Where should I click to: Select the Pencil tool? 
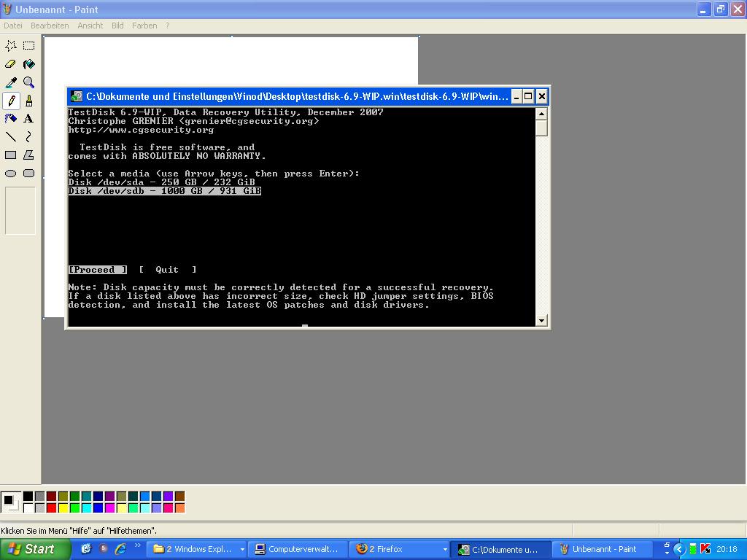pos(11,101)
